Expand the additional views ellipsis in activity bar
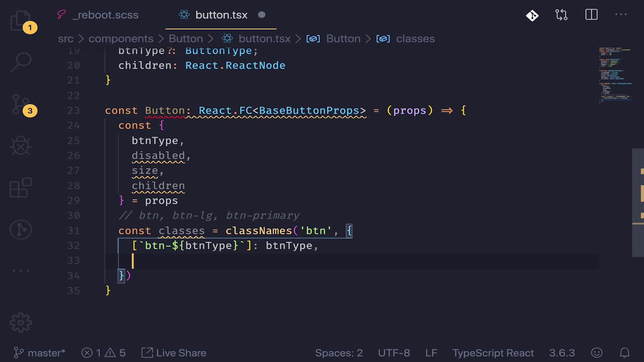Viewport: 644px width, 362px height. tap(21, 270)
